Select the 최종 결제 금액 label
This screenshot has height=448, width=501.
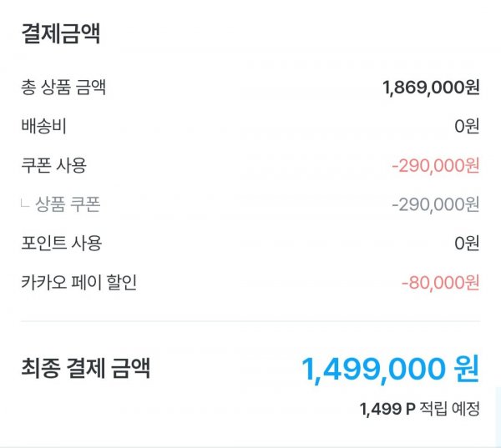click(86, 368)
